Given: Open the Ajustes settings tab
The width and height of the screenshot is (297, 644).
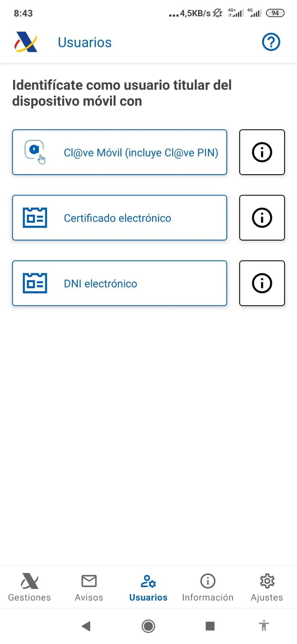Looking at the screenshot, I should tap(267, 587).
